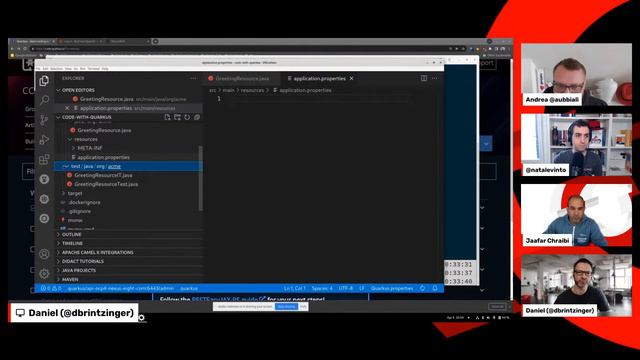Expand the Maven section
The width and height of the screenshot is (640, 360).
pos(128,280)
